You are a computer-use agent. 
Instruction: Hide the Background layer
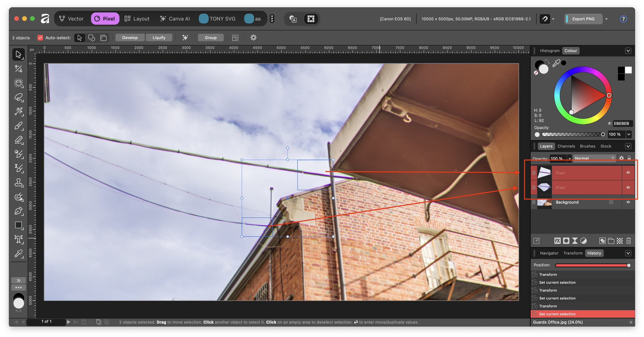point(628,202)
